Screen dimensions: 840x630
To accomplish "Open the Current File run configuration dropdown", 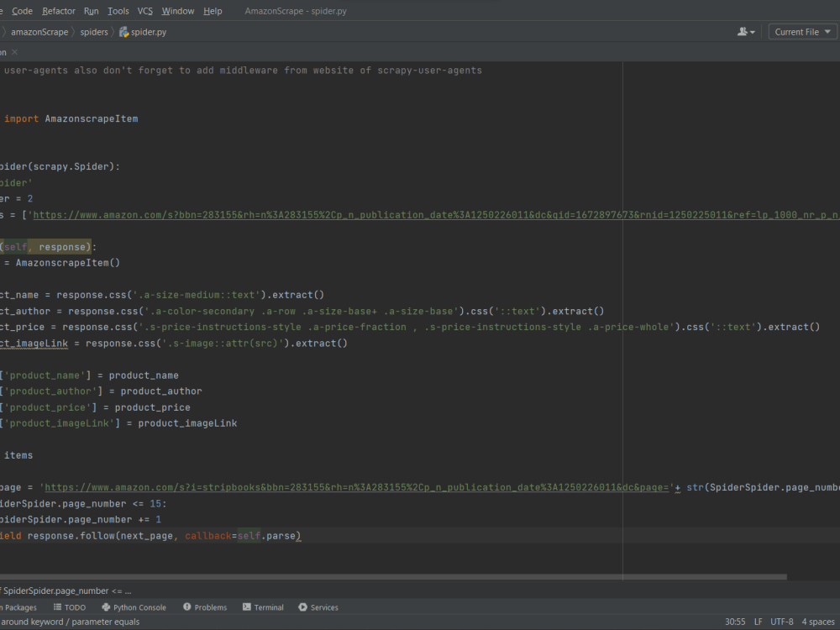I will tap(801, 30).
